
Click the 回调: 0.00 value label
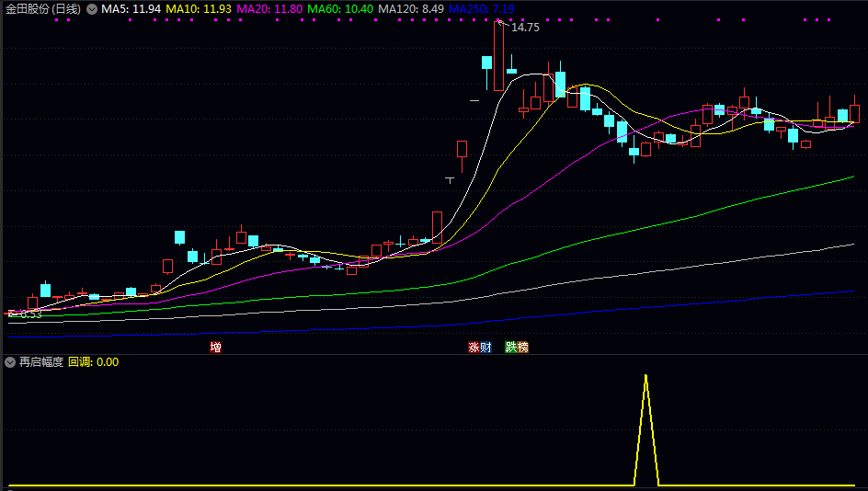tap(94, 362)
